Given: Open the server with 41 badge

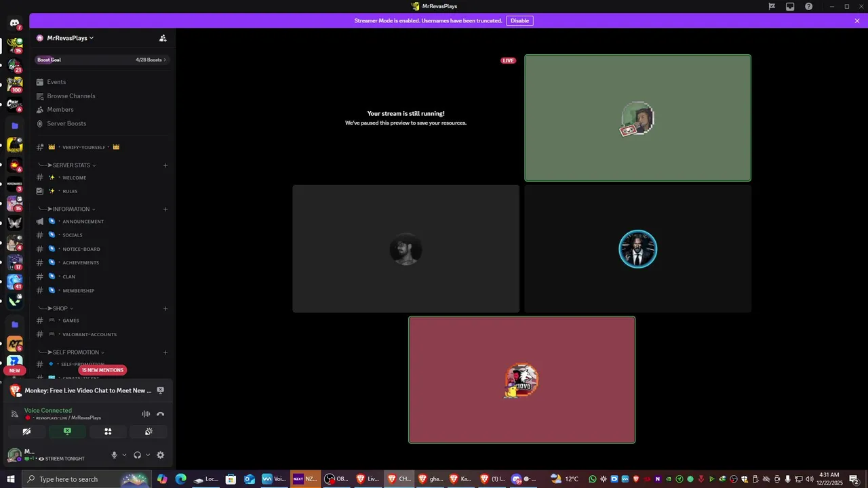Looking at the screenshot, I should coord(14,281).
